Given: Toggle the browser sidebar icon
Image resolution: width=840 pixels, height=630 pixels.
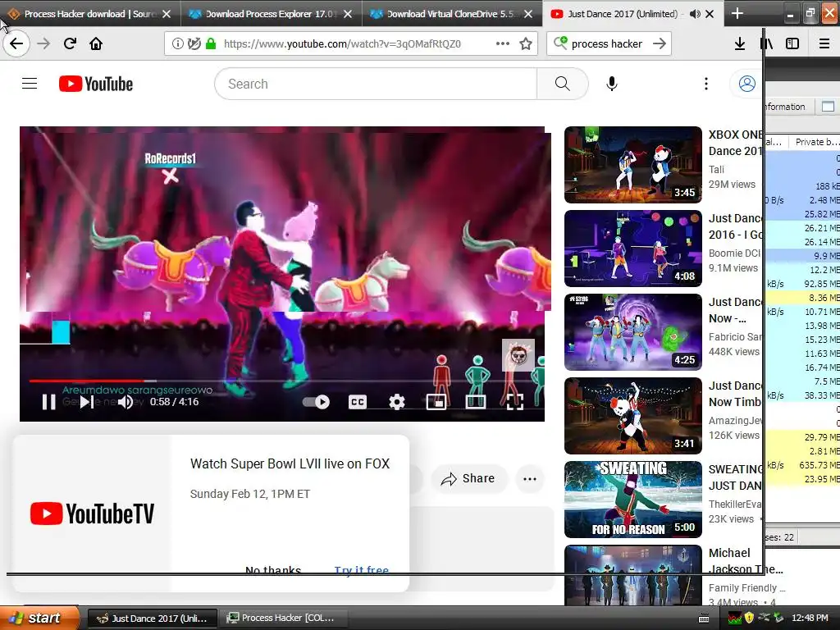Looking at the screenshot, I should 792,43.
